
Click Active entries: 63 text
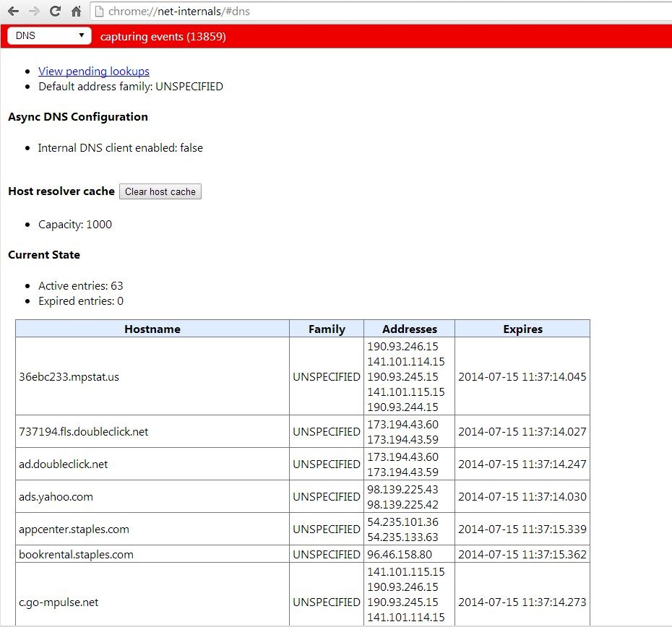coord(81,286)
